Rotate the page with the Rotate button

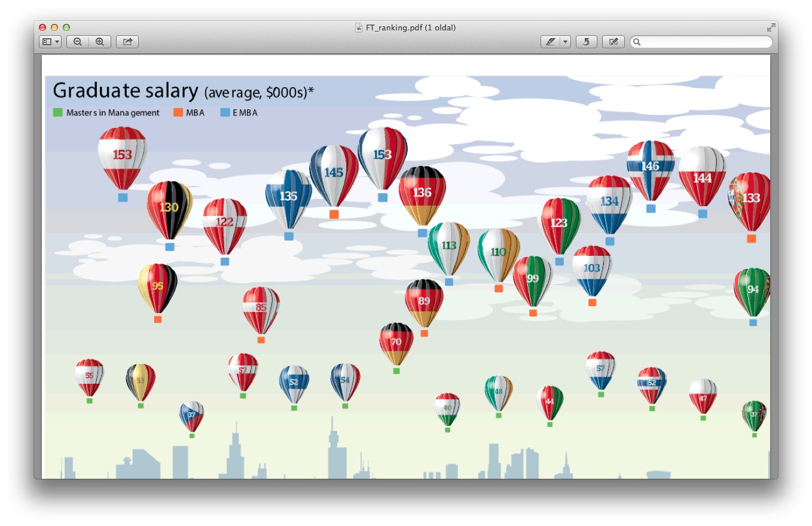587,42
